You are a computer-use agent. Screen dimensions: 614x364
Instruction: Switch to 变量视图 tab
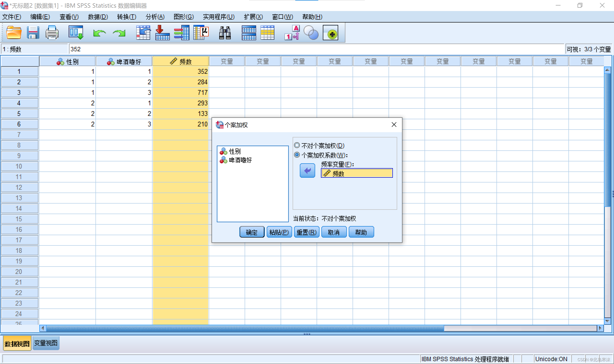tap(46, 343)
